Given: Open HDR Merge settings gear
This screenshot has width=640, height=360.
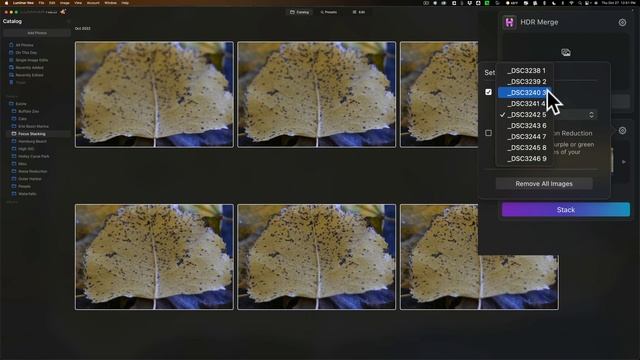Looking at the screenshot, I should click(x=622, y=22).
